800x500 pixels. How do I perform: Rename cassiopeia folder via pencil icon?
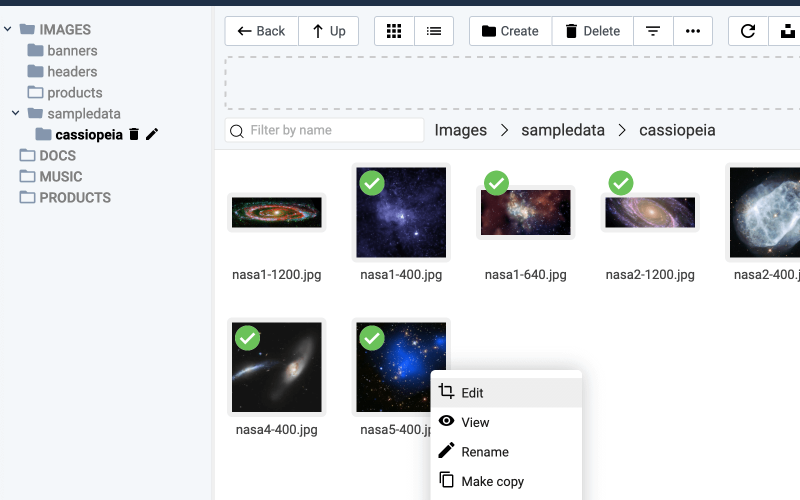[152, 134]
